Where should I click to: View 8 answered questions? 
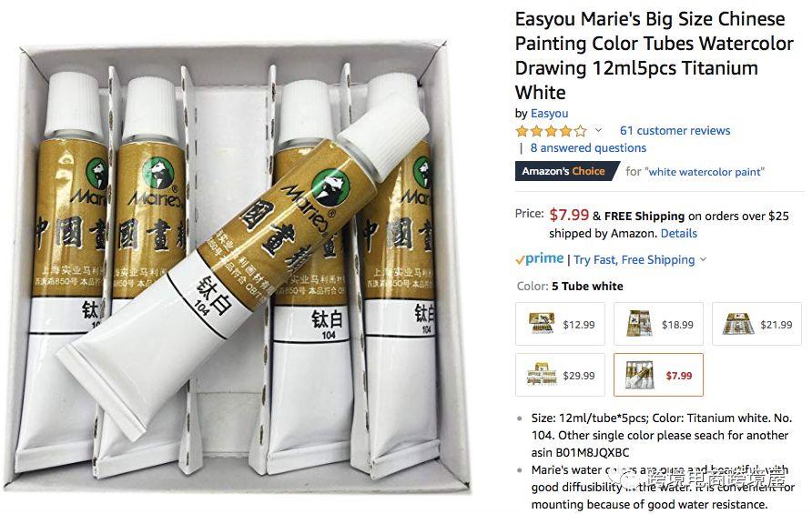tap(588, 148)
